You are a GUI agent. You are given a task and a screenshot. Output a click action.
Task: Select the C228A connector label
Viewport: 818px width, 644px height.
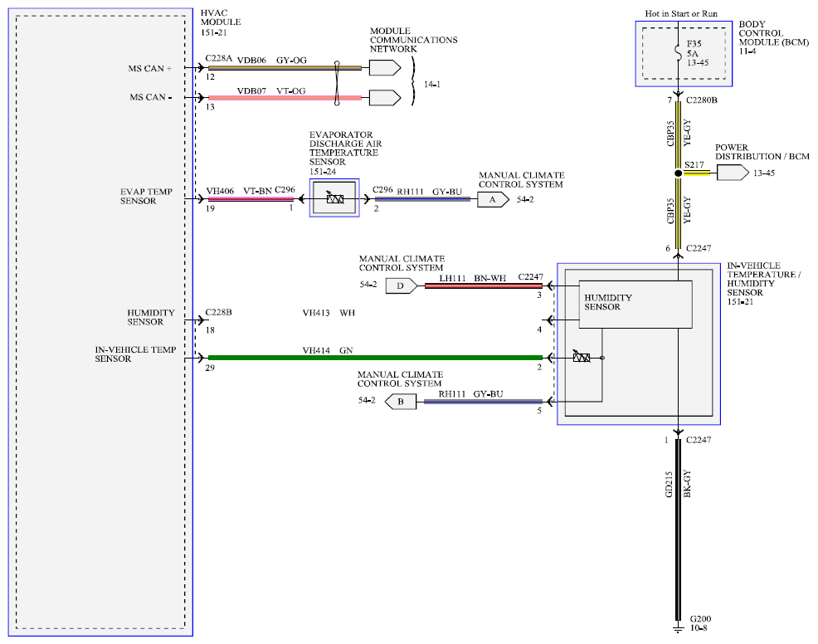point(218,58)
